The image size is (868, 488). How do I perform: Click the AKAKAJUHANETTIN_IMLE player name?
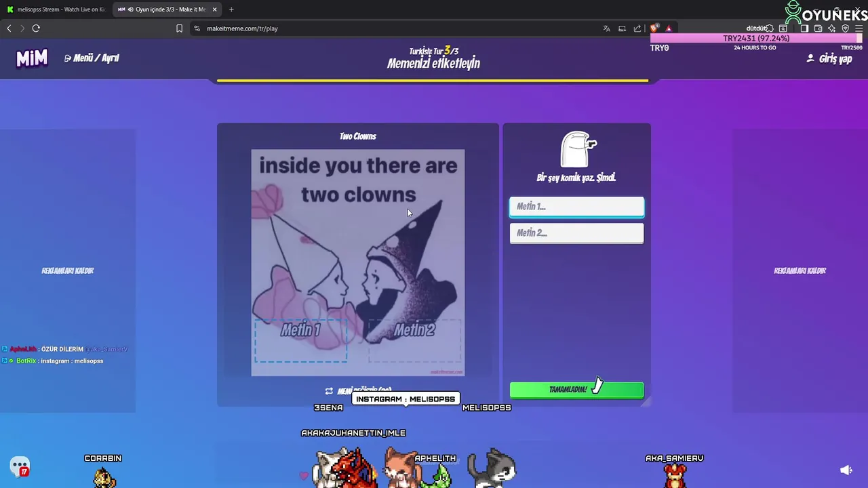(353, 432)
